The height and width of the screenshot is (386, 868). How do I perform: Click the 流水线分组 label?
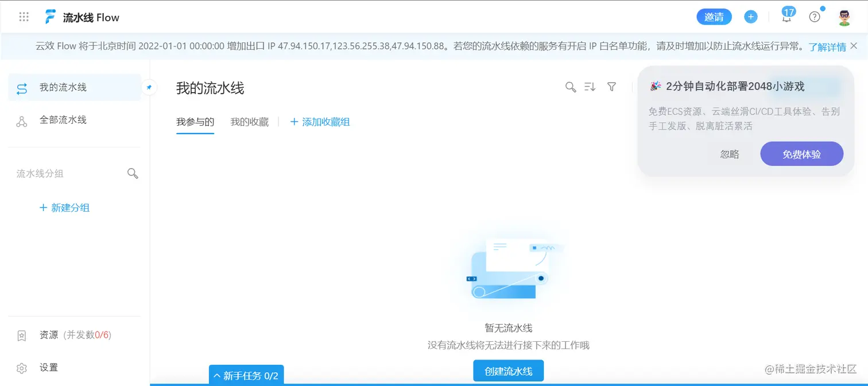coord(40,173)
